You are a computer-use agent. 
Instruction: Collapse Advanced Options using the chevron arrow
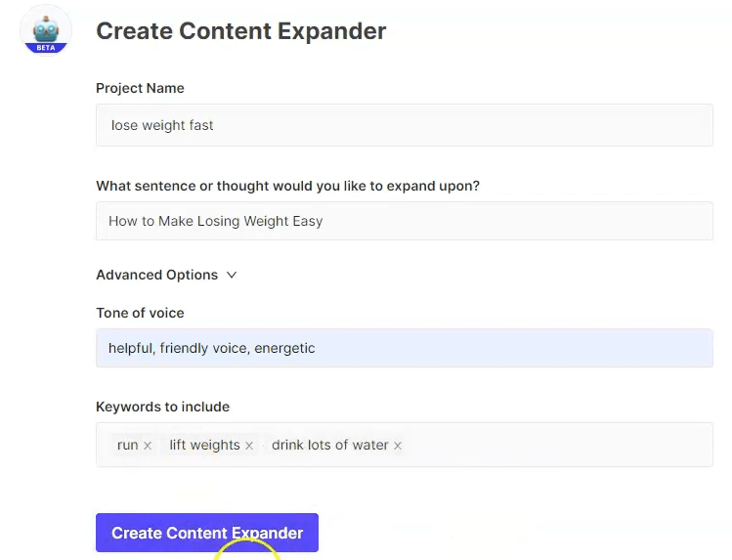tap(232, 275)
